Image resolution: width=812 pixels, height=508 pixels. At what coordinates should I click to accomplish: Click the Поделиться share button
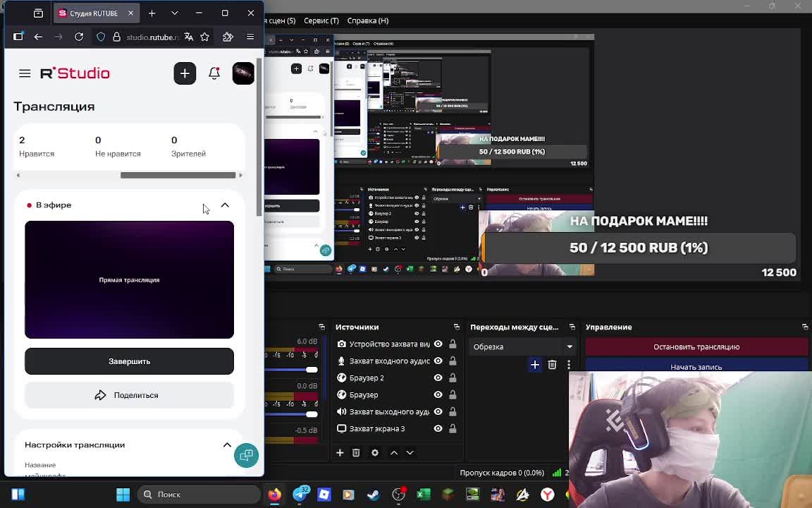[130, 395]
